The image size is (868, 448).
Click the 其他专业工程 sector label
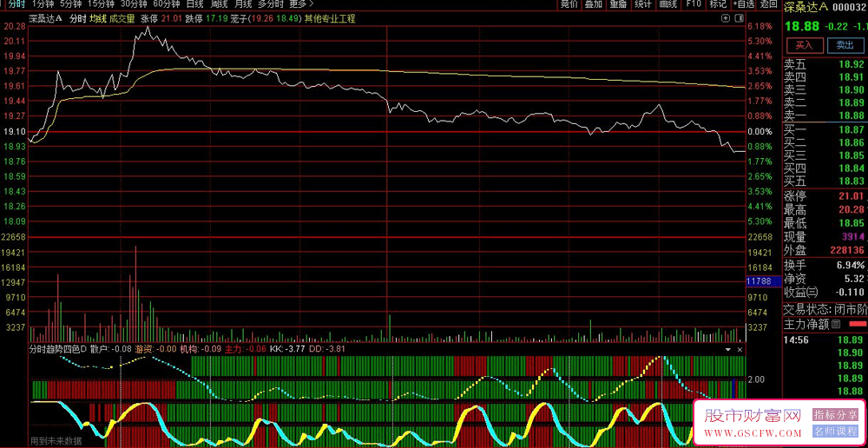pos(330,18)
